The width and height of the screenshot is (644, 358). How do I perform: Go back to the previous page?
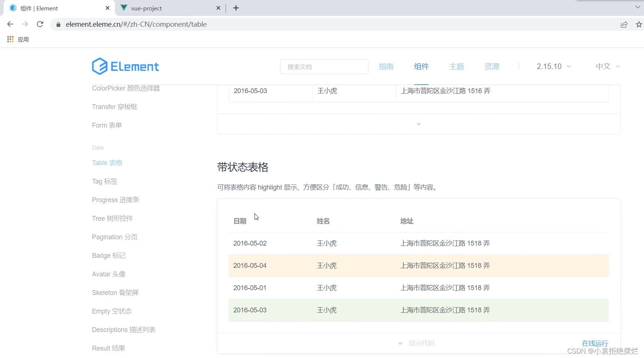tap(10, 24)
